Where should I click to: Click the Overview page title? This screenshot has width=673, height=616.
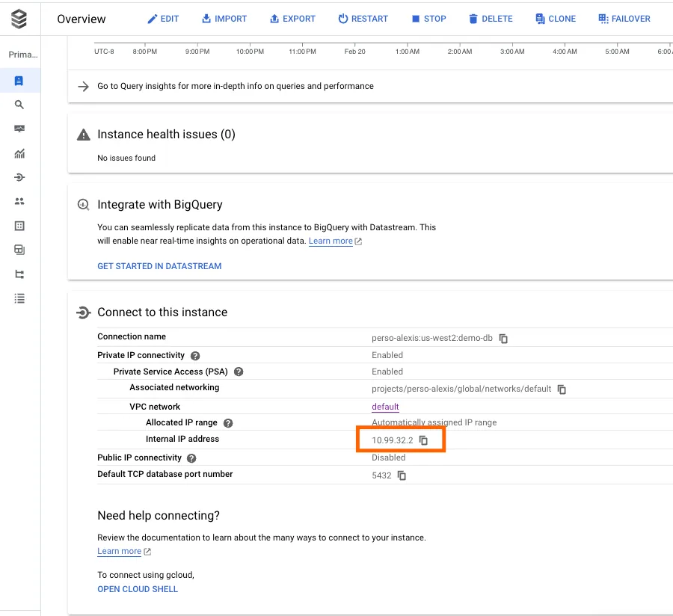pos(81,19)
